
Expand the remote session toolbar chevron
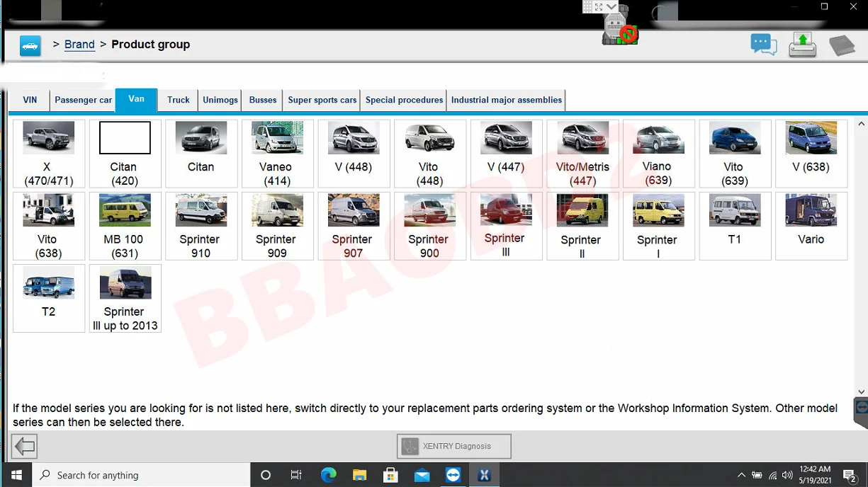coord(611,7)
